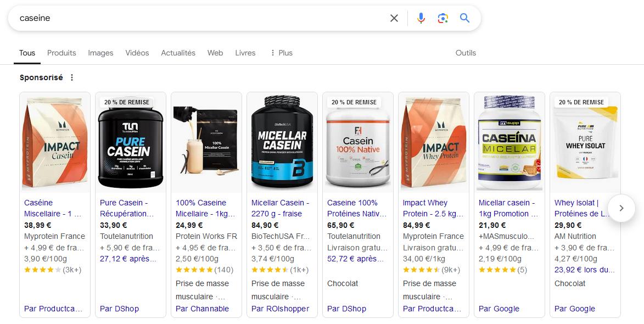644x324 pixels.
Task: Click the 'AM Nutrition' seller name
Action: point(575,236)
